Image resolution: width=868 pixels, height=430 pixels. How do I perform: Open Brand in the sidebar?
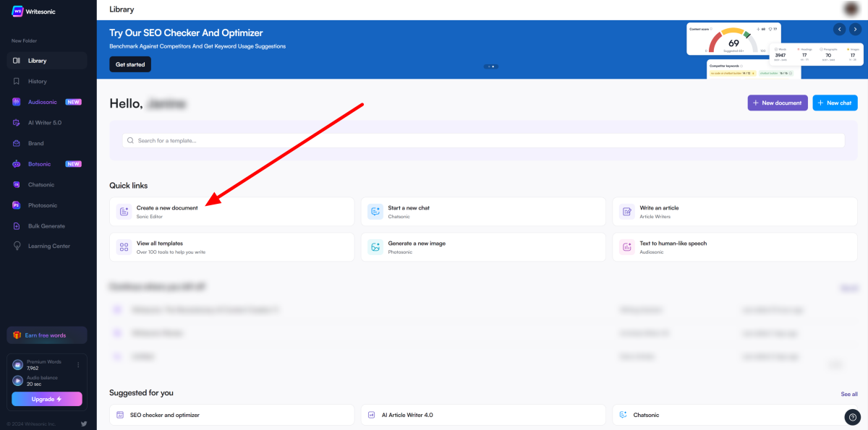coord(48,143)
